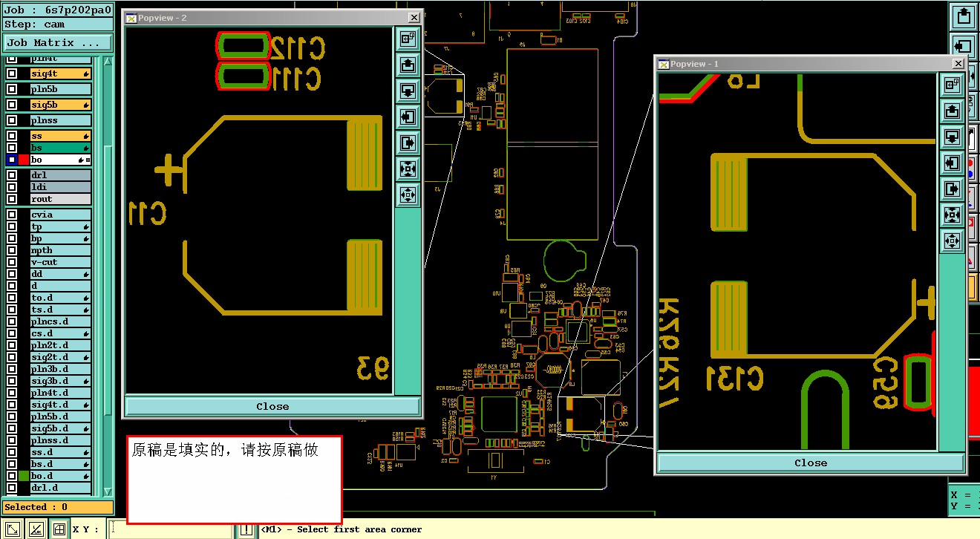Click Close button of Popview-2
Viewport: 980px width, 539px height.
pyautogui.click(x=272, y=406)
